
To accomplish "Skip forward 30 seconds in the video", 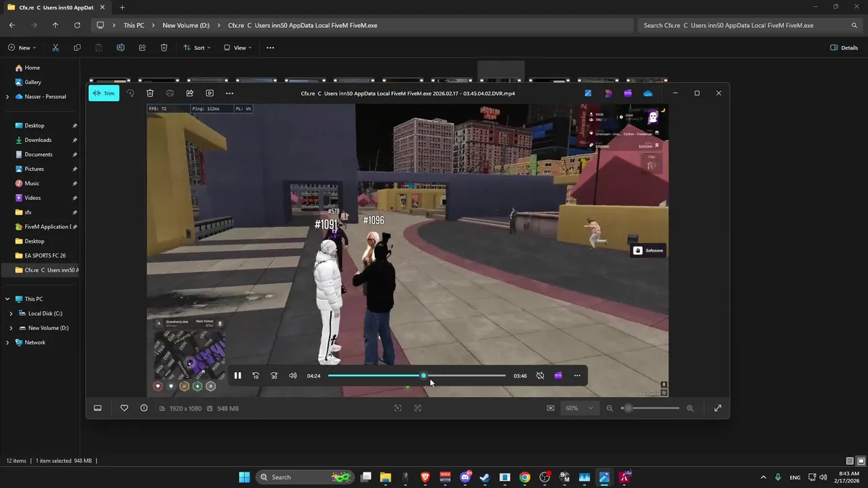I will (274, 375).
